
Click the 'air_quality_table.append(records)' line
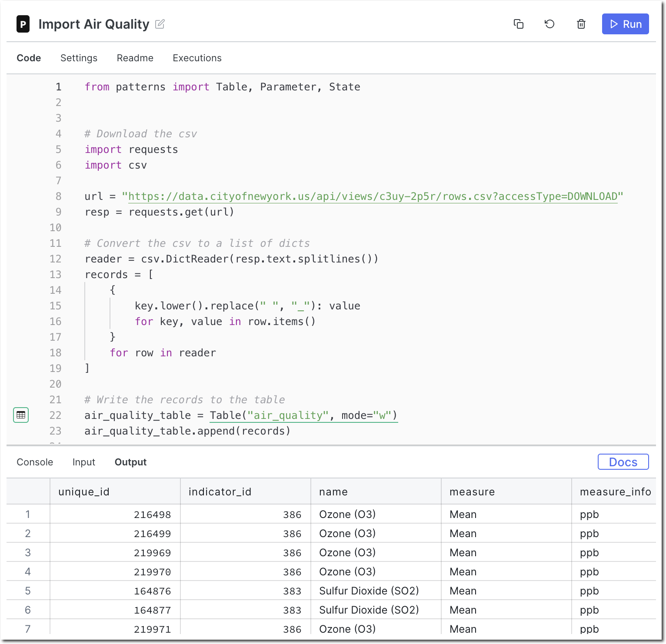[187, 431]
